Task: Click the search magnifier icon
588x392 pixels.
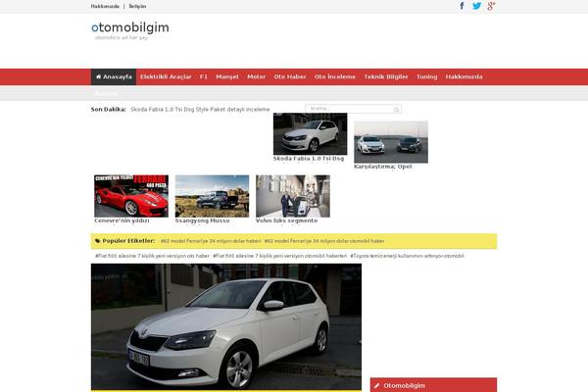Action: point(396,110)
